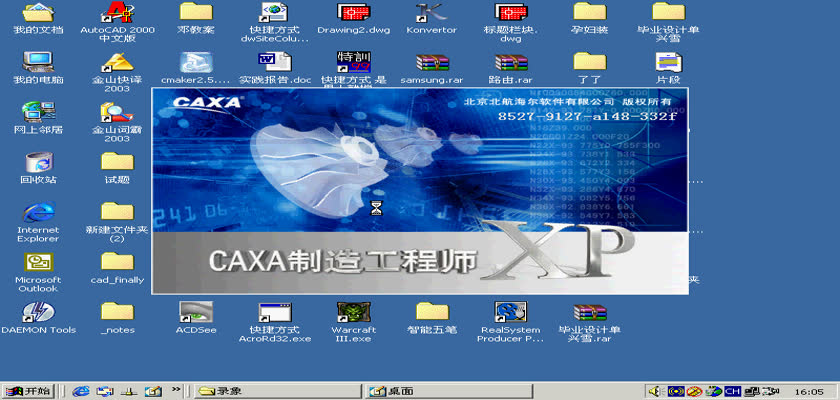Click the CH language indicator
The image size is (840, 400).
(x=732, y=391)
